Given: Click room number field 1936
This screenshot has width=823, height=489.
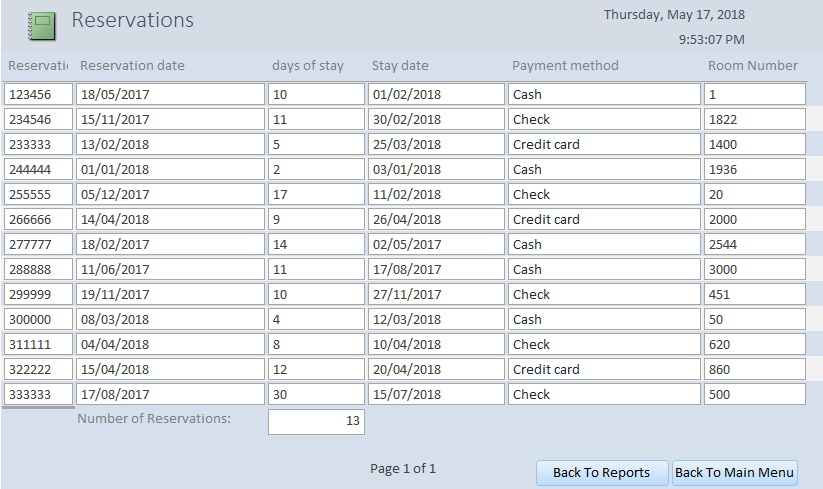Looking at the screenshot, I should click(753, 169).
